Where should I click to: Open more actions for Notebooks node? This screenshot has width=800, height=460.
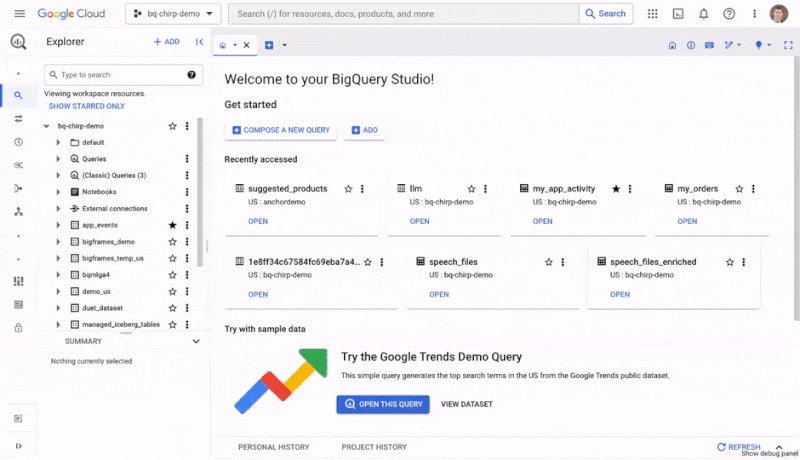[x=187, y=192]
